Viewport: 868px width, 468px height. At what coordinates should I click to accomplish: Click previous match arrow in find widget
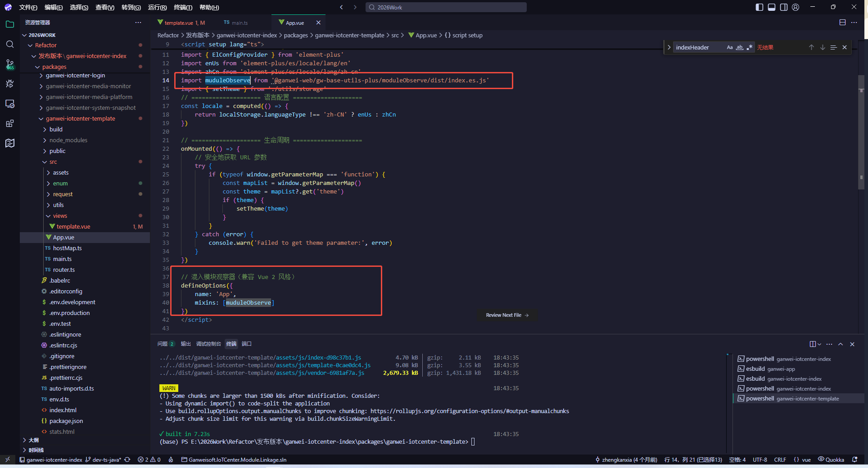click(x=811, y=47)
